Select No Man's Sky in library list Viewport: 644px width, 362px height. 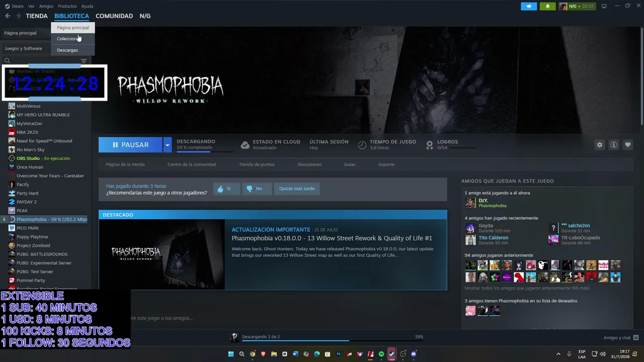31,150
